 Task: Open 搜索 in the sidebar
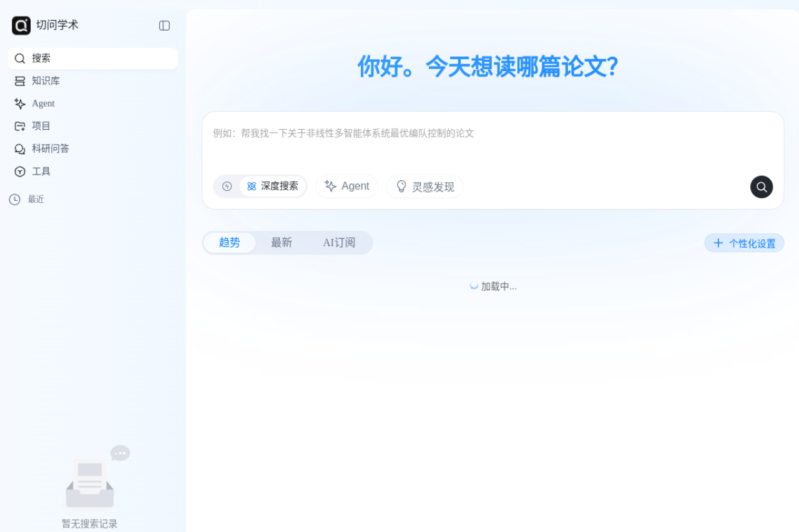tap(93, 59)
